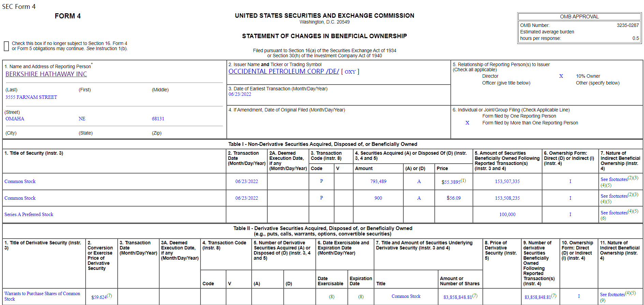Click Warrants to Purchase Shares of Common Stock

pyautogui.click(x=42, y=296)
